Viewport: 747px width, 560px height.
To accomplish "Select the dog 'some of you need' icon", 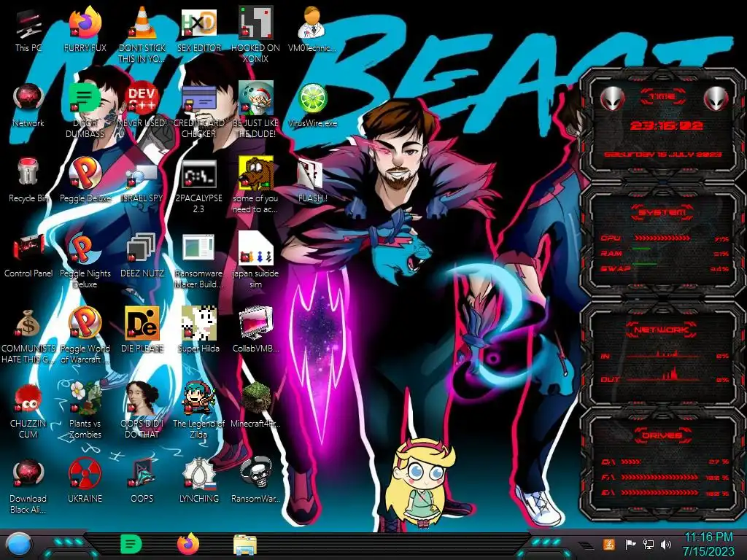I will pyautogui.click(x=255, y=184).
